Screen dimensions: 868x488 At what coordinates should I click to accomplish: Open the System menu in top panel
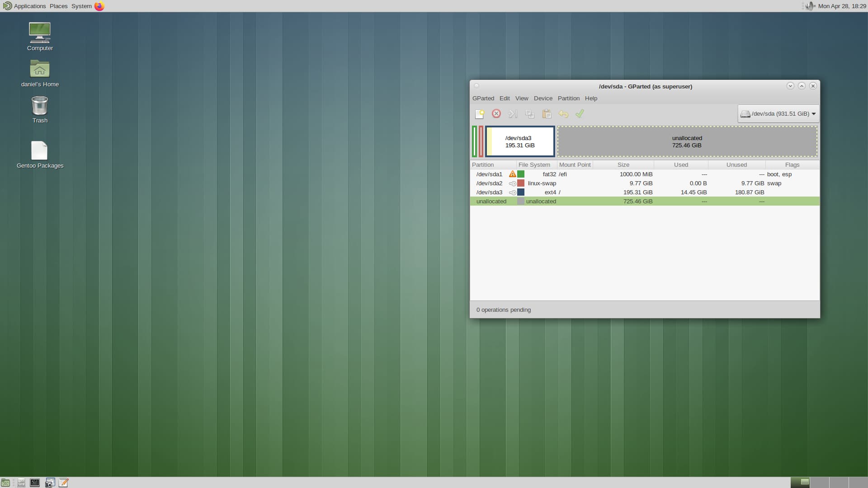pyautogui.click(x=81, y=6)
